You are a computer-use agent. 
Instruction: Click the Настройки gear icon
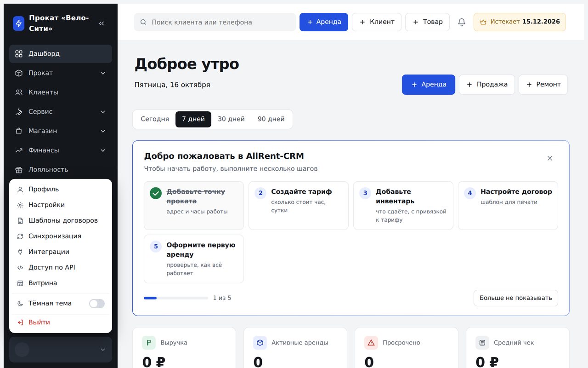[x=20, y=205]
